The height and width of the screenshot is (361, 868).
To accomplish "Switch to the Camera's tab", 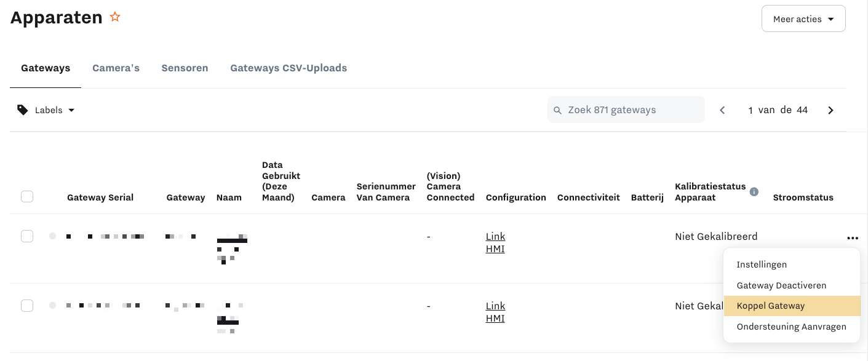I will pos(116,68).
